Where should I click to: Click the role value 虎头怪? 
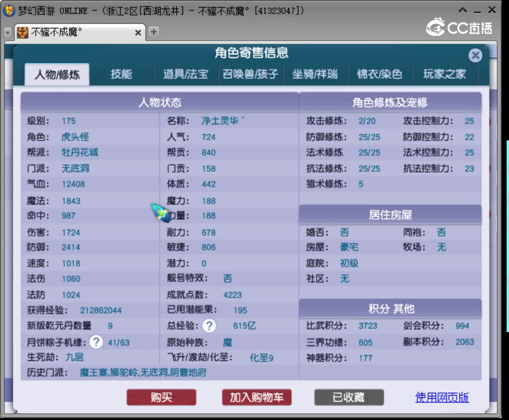[75, 137]
